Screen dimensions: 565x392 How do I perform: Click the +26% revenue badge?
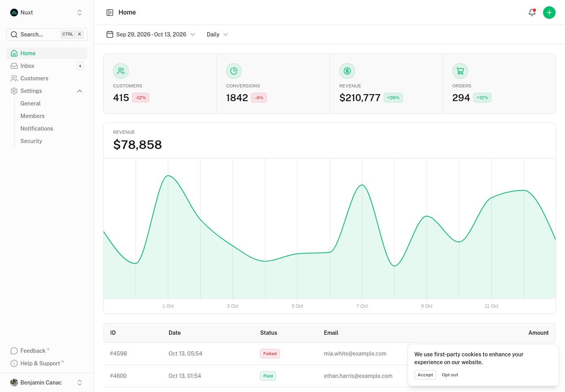point(393,98)
